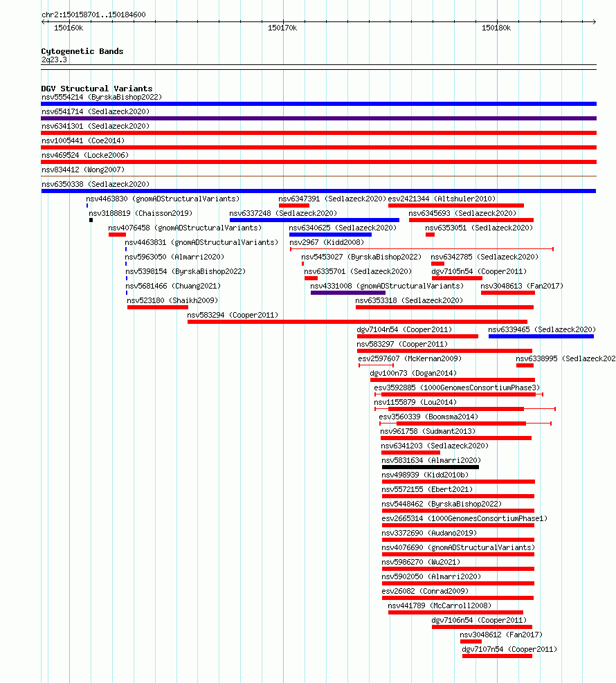Click nsv6347391 (Sedlazeck2020) label
This screenshot has height=683, width=616.
tap(332, 199)
